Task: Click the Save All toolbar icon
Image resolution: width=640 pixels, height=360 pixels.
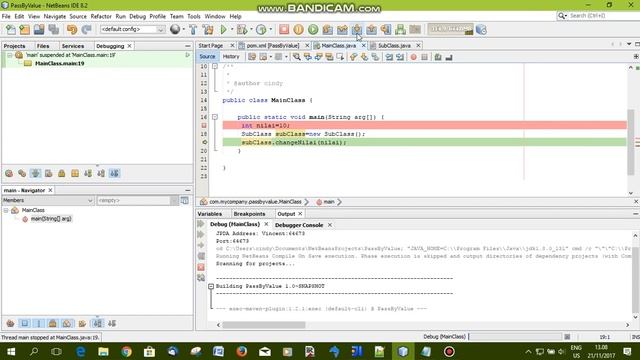Action: pos(53,29)
